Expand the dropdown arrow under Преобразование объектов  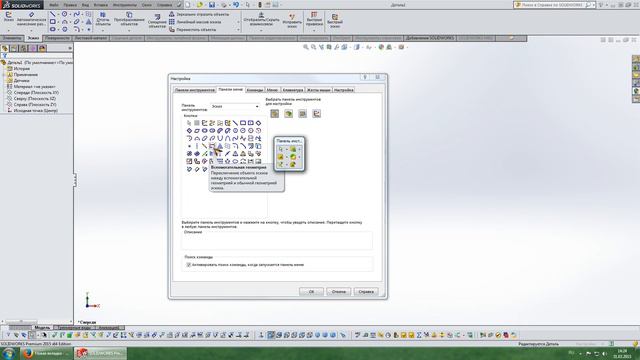click(129, 30)
